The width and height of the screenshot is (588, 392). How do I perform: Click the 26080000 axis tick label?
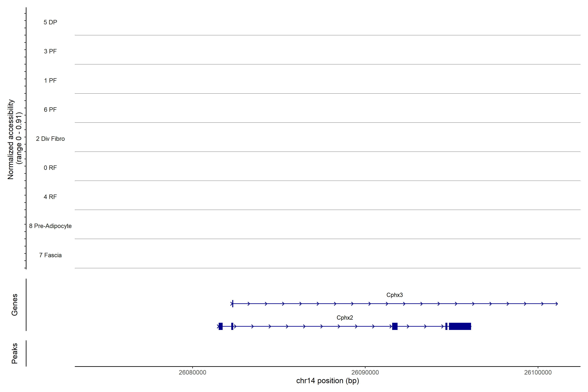pyautogui.click(x=193, y=372)
